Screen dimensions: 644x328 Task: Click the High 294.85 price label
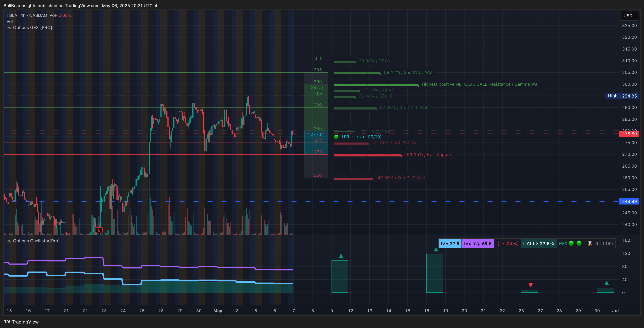pos(622,96)
